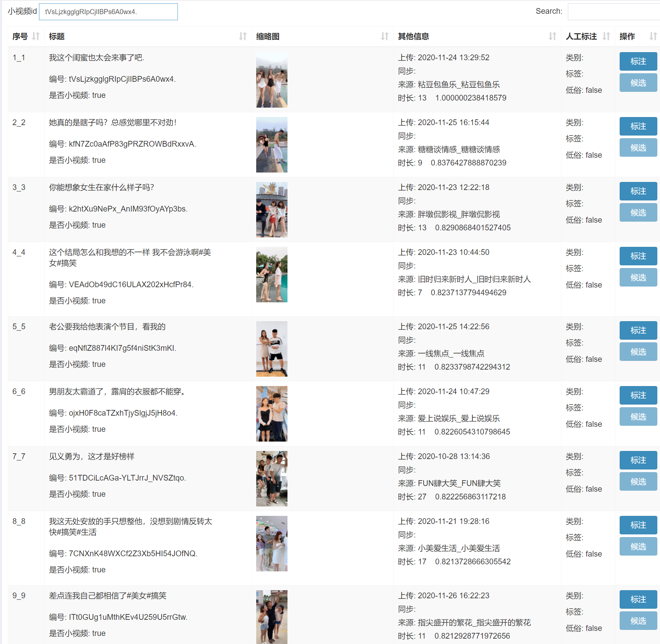Open thumbnail for row 5_5
660x644 pixels.
[272, 349]
